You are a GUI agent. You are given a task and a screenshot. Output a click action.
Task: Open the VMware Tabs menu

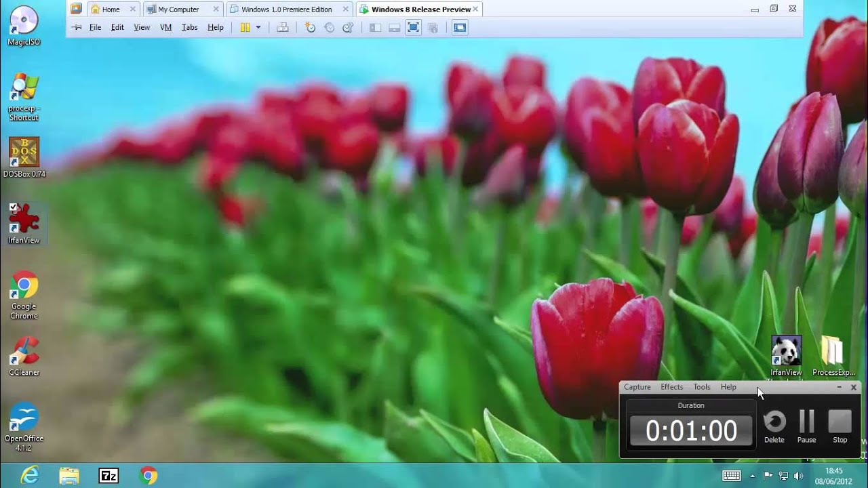click(x=189, y=28)
